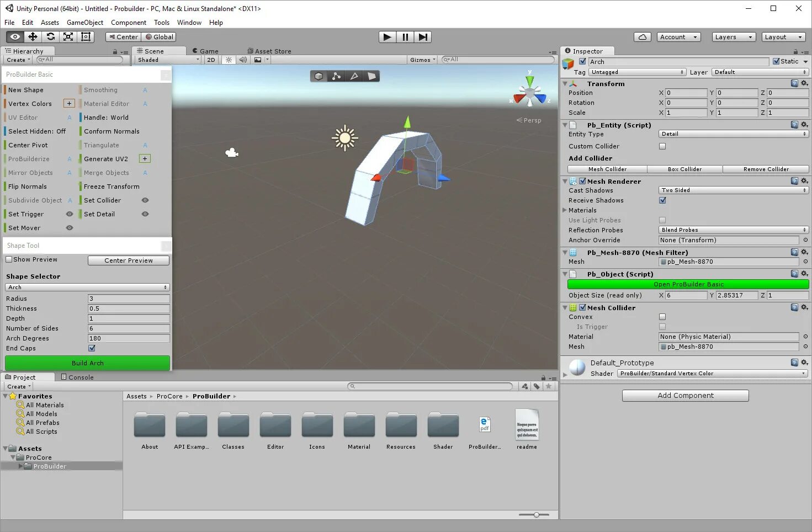Click Add Component button
The height and width of the screenshot is (532, 812).
coord(686,396)
